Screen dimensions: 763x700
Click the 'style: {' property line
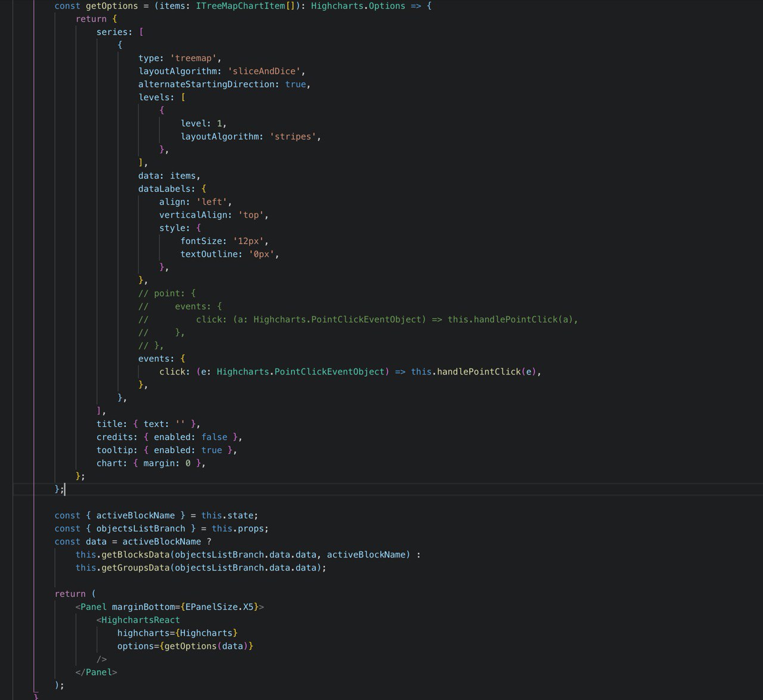pos(180,228)
